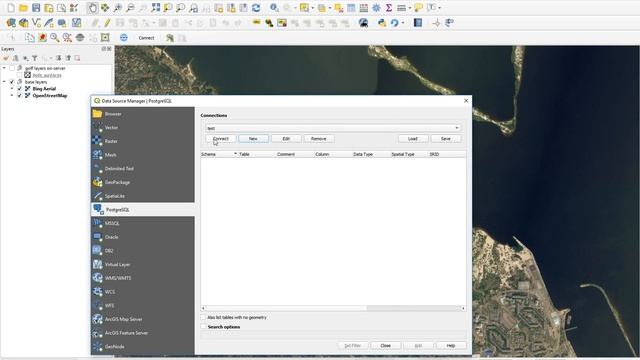Click the coordinate capture crosshair icon
Image resolution: width=640 pixels, height=360 pixels.
pyautogui.click(x=437, y=23)
